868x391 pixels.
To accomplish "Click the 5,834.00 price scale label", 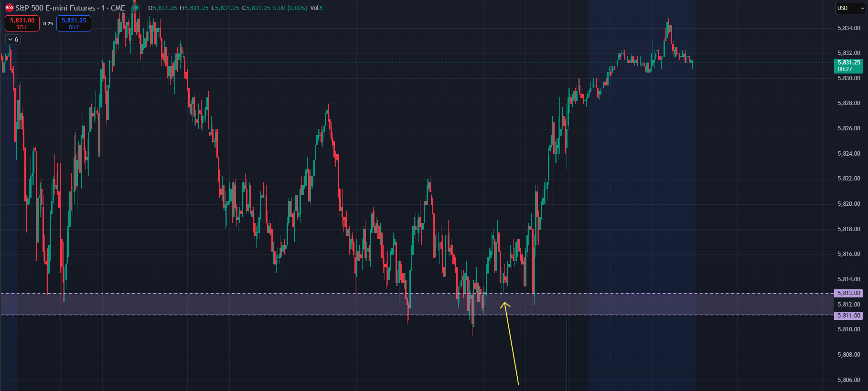I will pyautogui.click(x=849, y=28).
